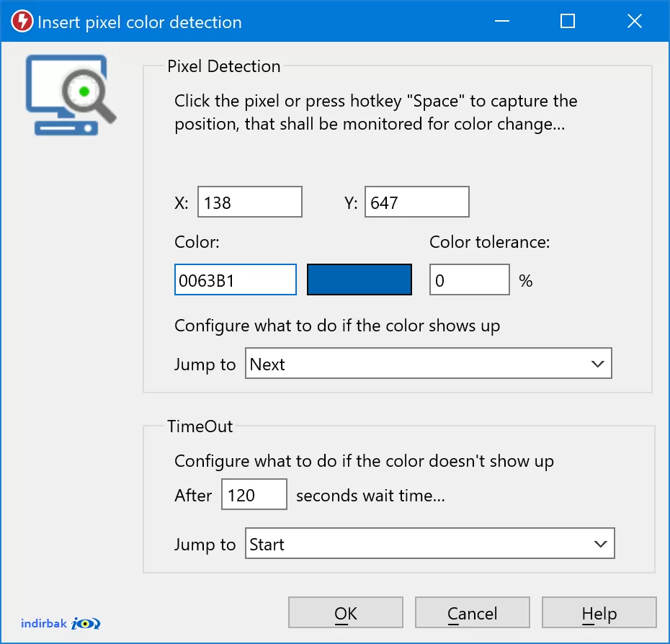Confirm with the OK button
Viewport: 670px width, 644px height.
345,612
